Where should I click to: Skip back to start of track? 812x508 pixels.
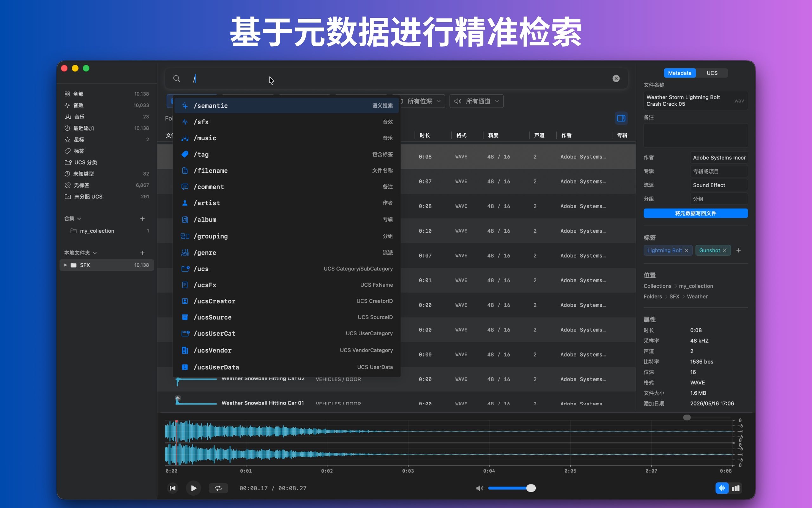pos(173,488)
